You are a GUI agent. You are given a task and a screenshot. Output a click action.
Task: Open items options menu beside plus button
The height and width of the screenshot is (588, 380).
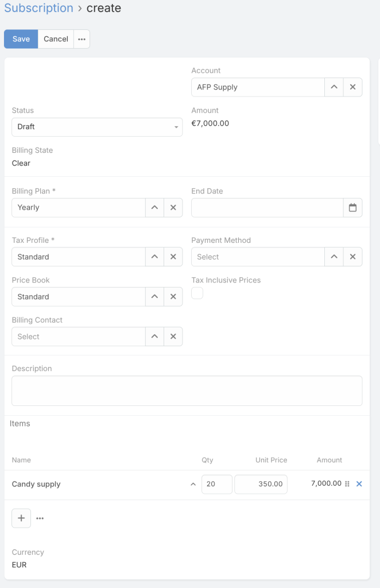tap(40, 518)
